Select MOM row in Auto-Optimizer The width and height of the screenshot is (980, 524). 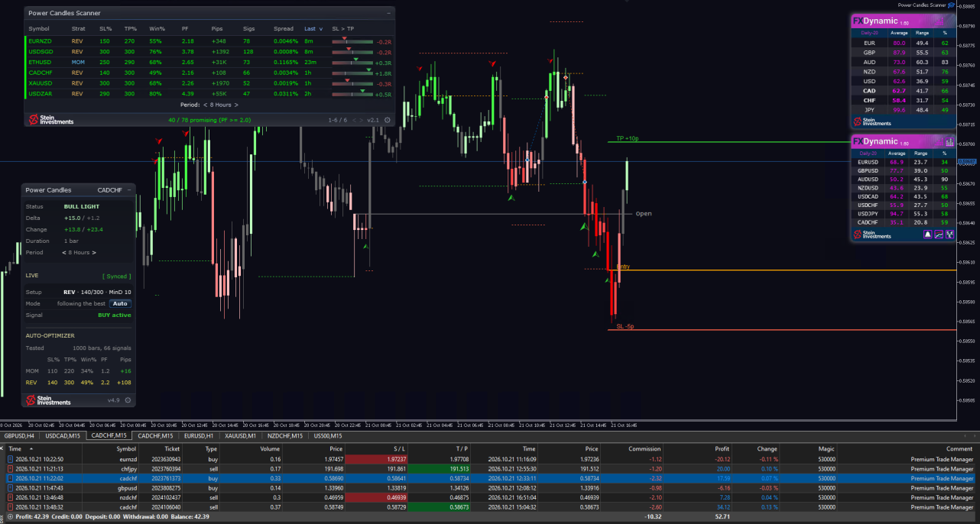[x=79, y=370]
